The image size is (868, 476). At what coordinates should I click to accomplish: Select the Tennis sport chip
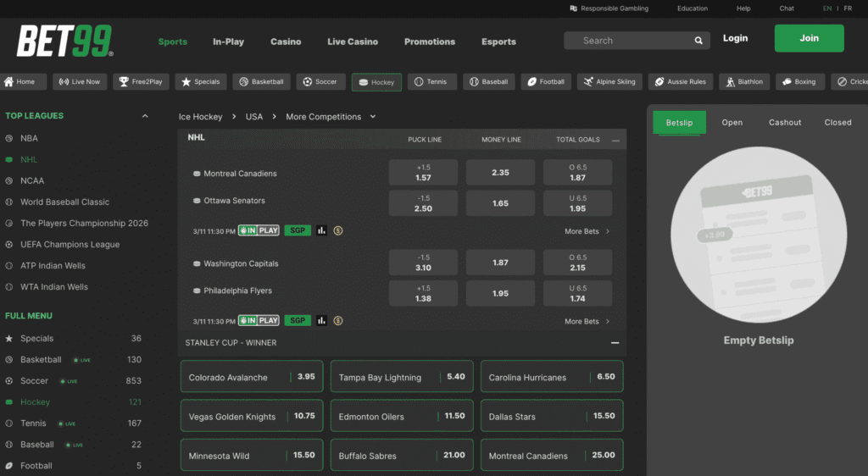pos(431,82)
